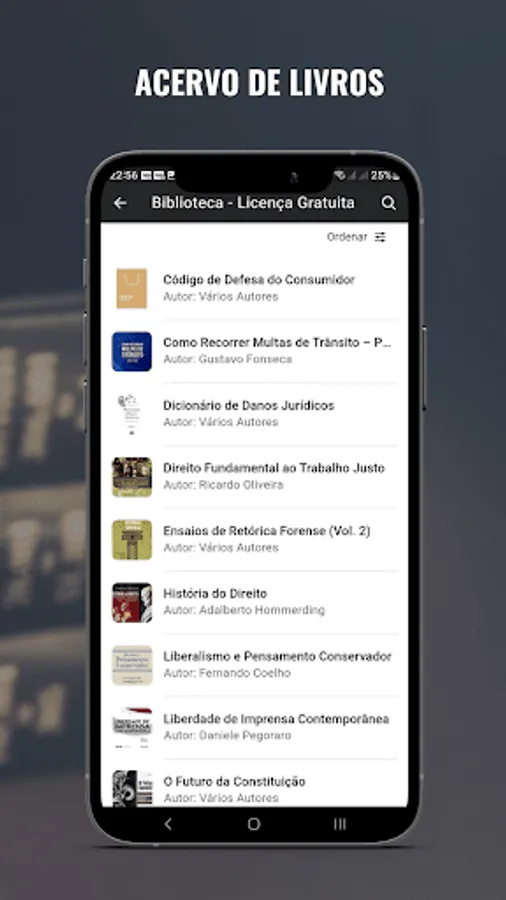Open the História do Direito book cover

click(132, 603)
